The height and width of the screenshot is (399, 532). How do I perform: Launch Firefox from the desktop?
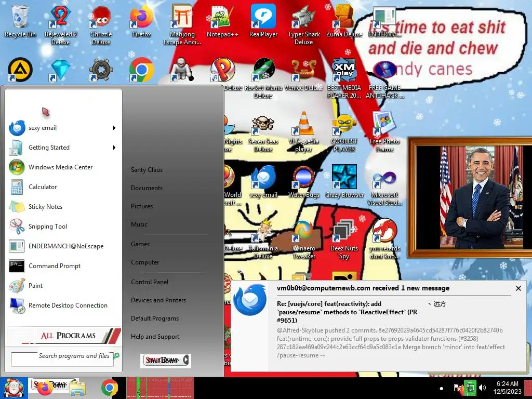point(141,21)
